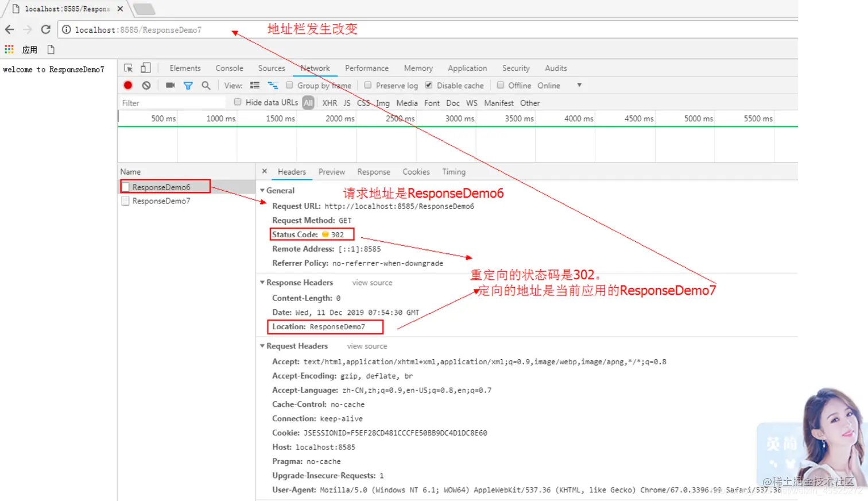Open the Sources tab
This screenshot has height=501, width=868.
[272, 68]
